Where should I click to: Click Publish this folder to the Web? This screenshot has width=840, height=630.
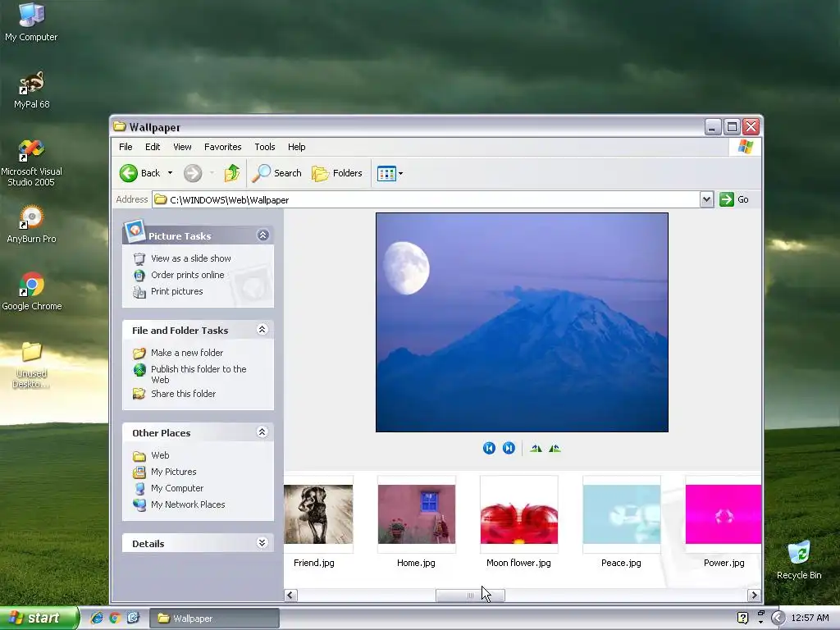click(199, 374)
